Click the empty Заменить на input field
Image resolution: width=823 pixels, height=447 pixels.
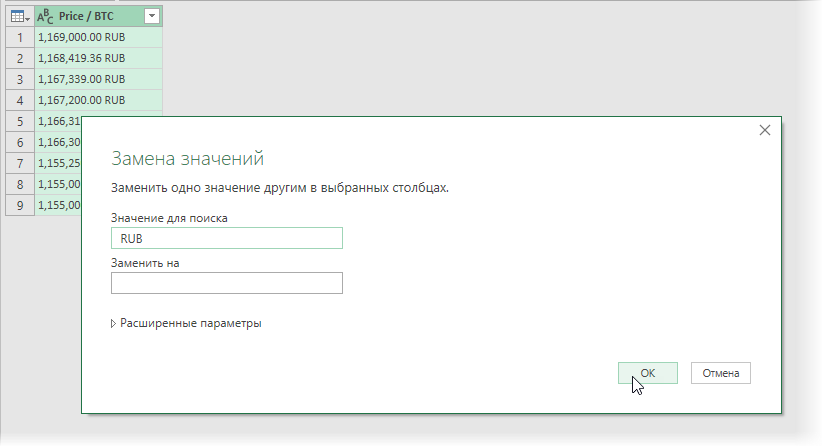227,283
